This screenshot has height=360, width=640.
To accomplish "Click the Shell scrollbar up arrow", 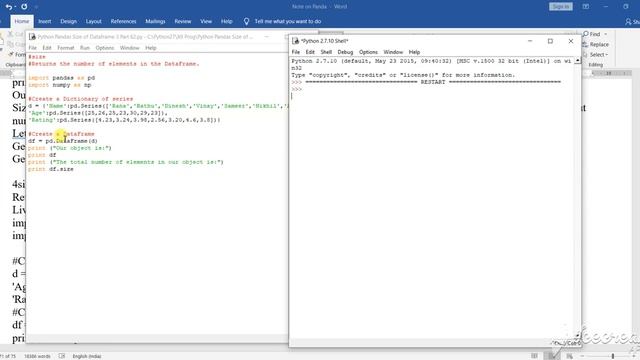I will pos(577,61).
